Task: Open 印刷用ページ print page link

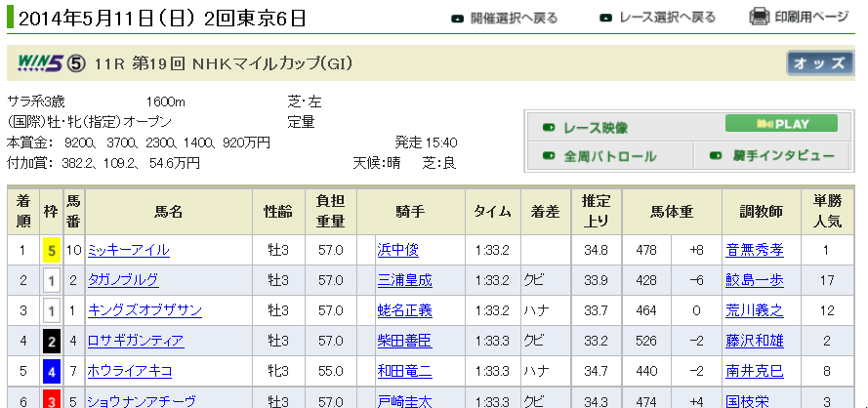Action: [x=811, y=17]
